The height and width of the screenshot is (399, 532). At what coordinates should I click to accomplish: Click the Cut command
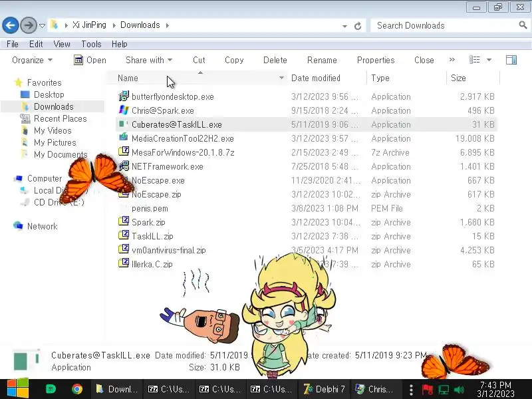click(199, 60)
